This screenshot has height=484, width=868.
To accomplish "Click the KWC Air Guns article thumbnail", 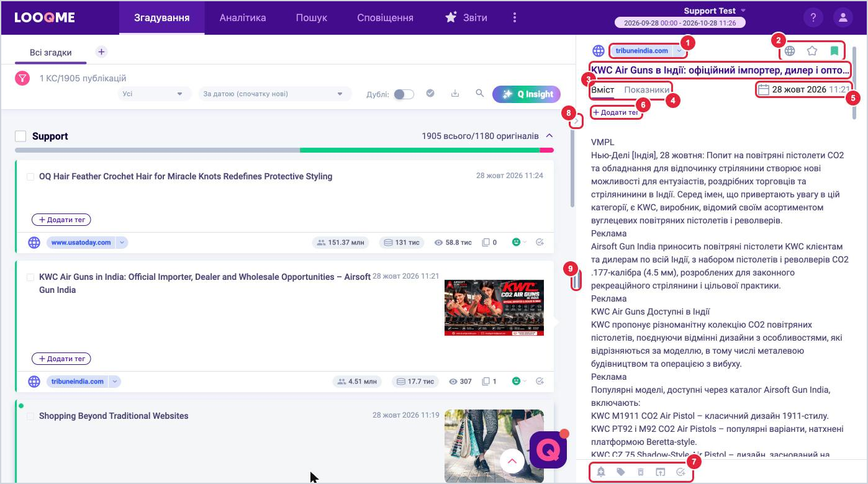I will point(494,308).
